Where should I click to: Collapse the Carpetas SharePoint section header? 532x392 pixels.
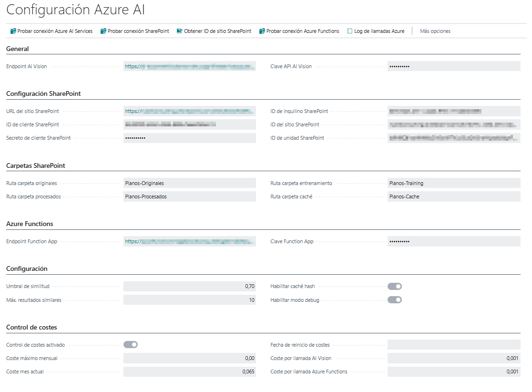36,165
